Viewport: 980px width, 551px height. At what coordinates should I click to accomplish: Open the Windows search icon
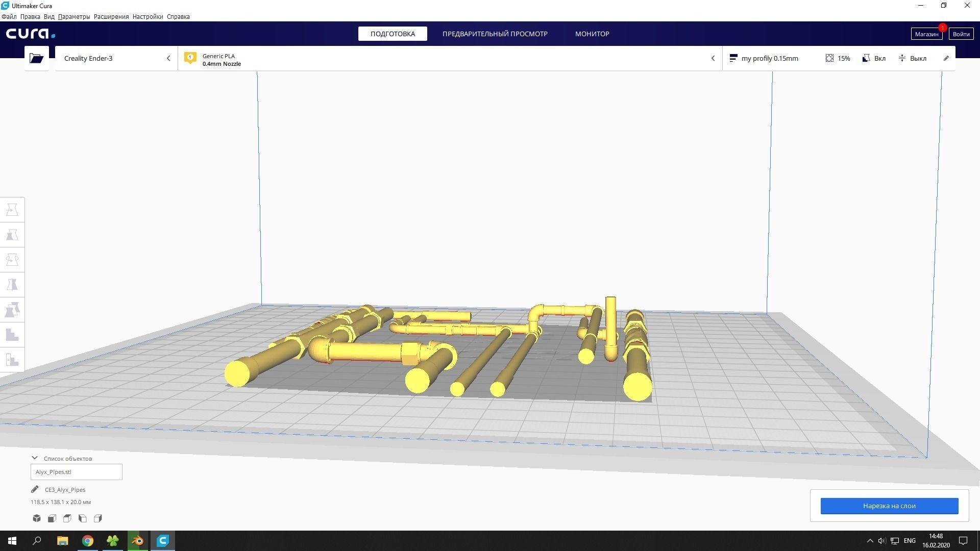(x=37, y=541)
